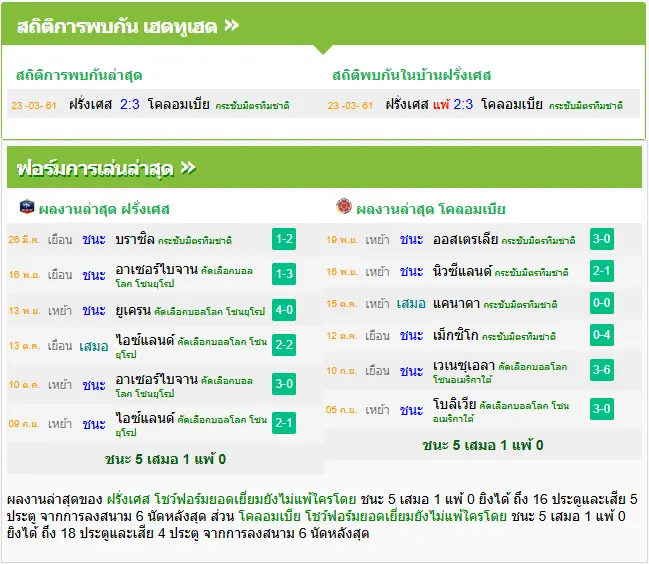
Task: Click the 1-2 score badge for Brazil match
Action: click(284, 239)
